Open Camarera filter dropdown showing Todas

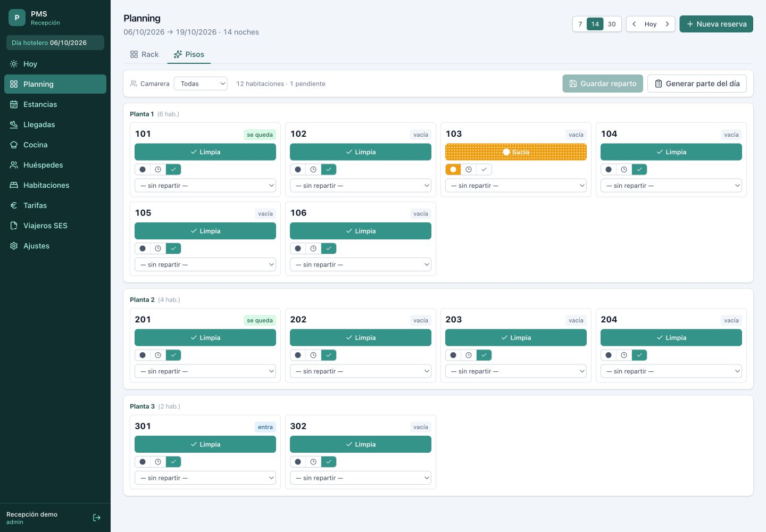point(201,84)
